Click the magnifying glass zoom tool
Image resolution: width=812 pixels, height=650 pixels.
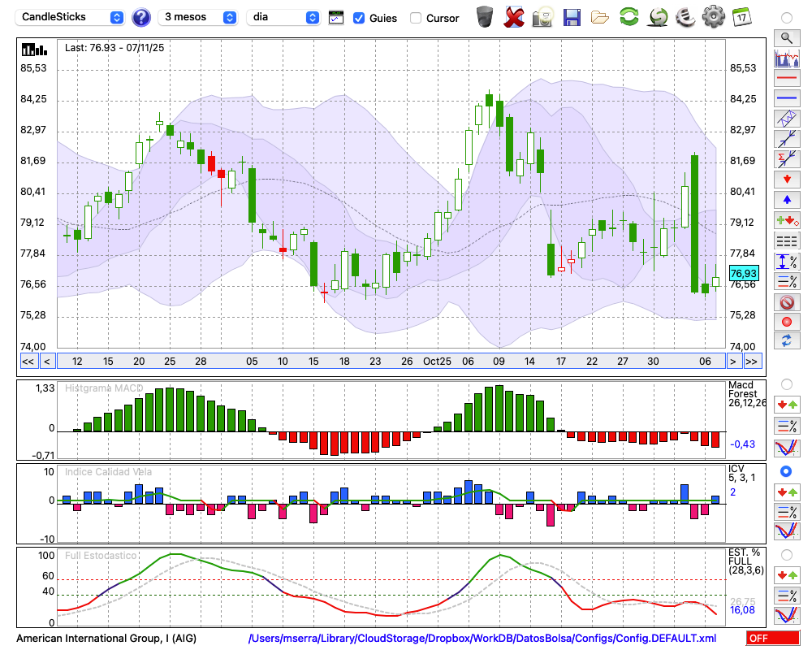[x=786, y=37]
